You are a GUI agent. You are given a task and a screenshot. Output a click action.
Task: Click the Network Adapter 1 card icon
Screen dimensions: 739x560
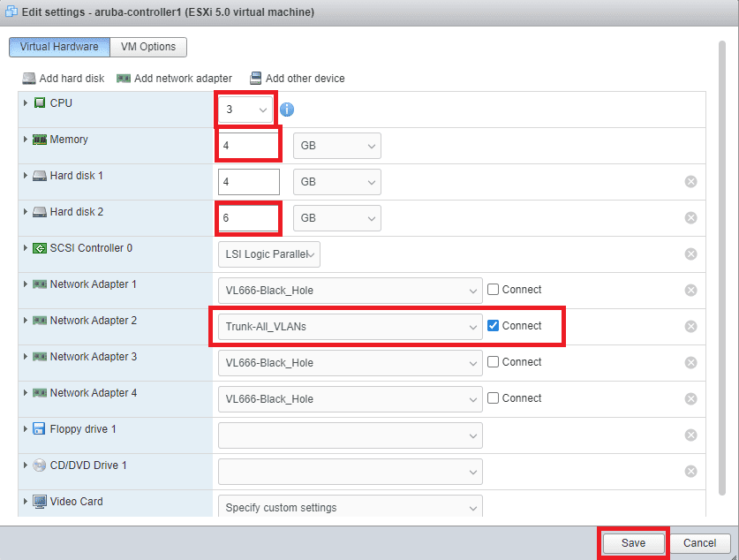click(40, 284)
